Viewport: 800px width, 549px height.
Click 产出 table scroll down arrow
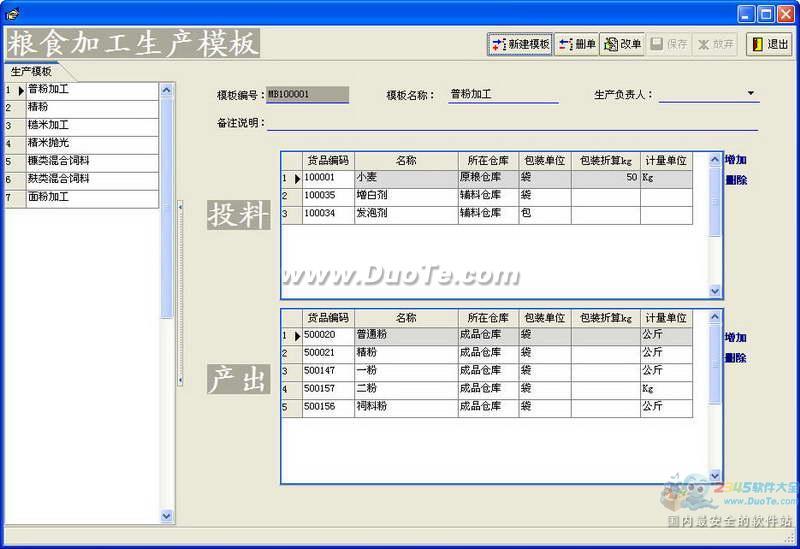coord(715,475)
